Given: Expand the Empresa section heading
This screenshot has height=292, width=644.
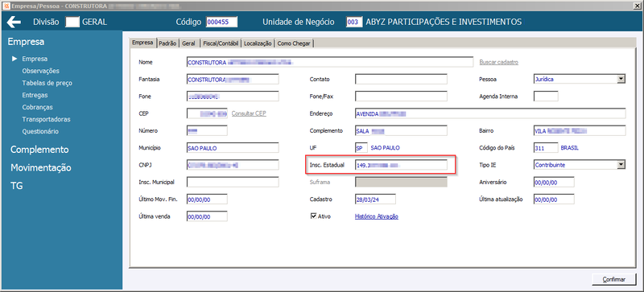Looking at the screenshot, I should pyautogui.click(x=27, y=42).
